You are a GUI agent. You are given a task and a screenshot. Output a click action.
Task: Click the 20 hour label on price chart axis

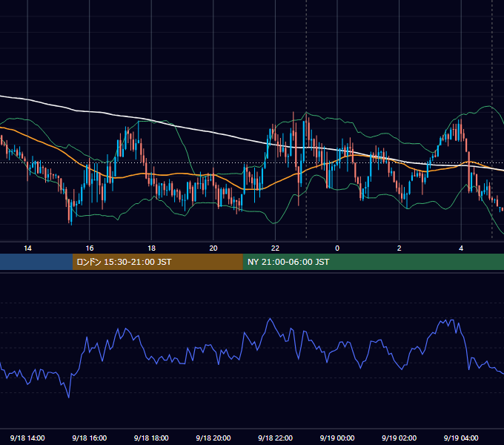pos(213,248)
